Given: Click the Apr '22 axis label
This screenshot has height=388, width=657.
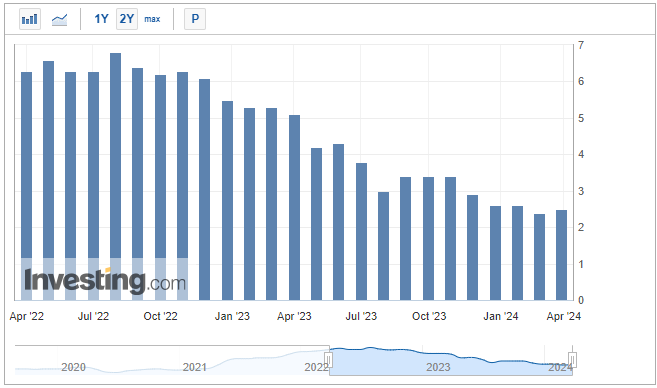Looking at the screenshot, I should click(x=26, y=316).
